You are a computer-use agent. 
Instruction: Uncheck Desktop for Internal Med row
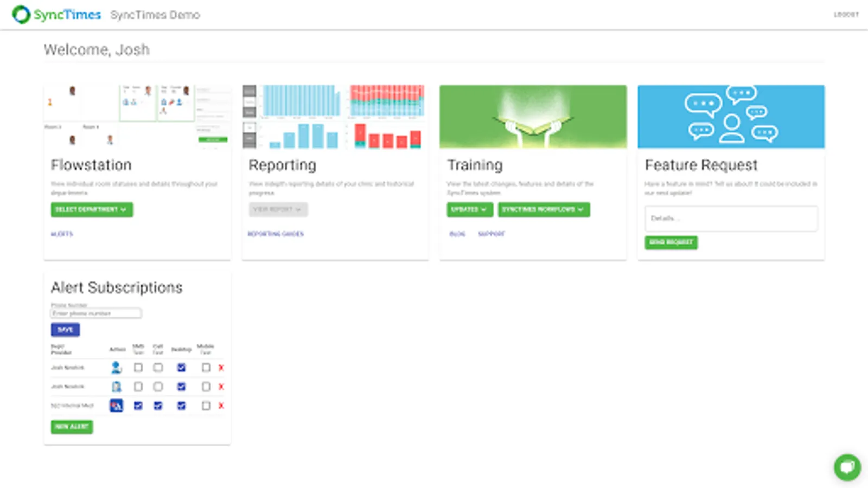point(181,406)
